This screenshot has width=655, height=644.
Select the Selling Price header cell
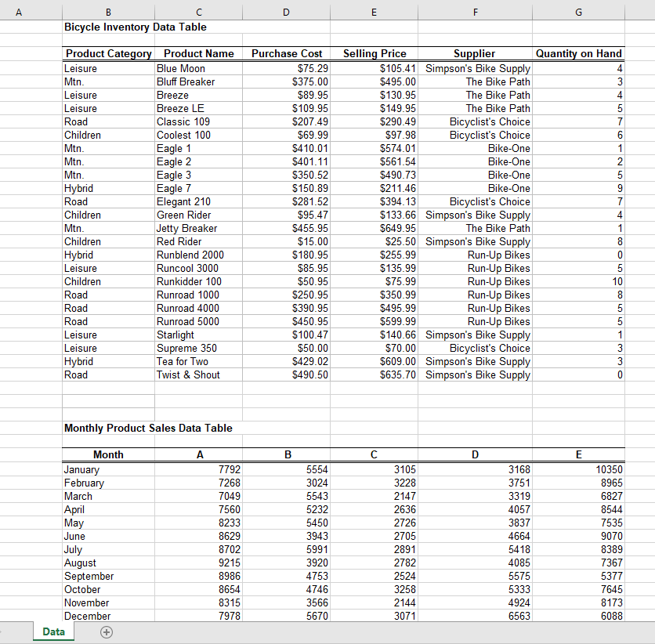(x=375, y=53)
